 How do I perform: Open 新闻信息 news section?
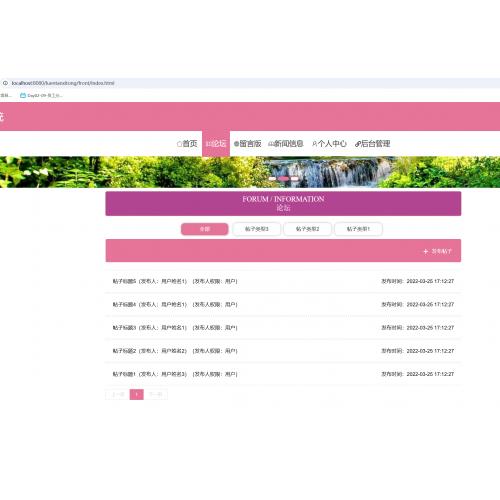(x=286, y=144)
